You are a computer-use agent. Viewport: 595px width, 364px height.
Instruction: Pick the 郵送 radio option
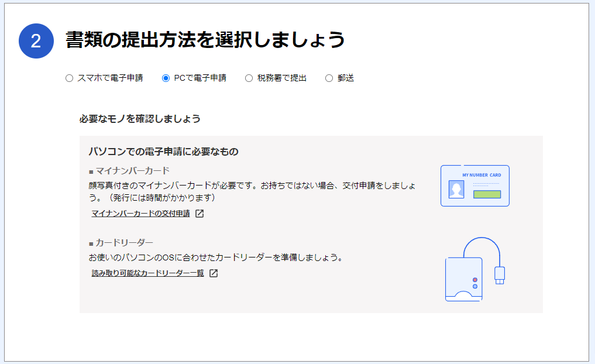point(329,78)
